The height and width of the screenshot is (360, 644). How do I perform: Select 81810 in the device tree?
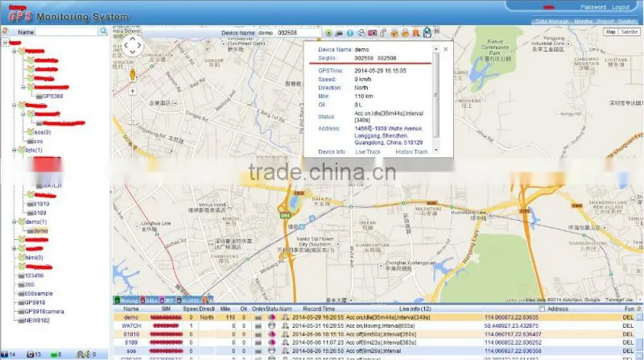point(41,204)
